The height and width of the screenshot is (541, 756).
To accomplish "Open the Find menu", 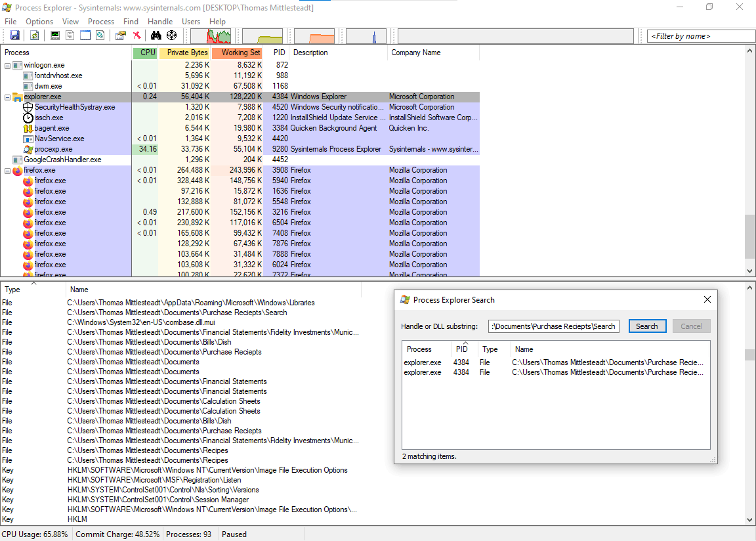I will pyautogui.click(x=131, y=22).
